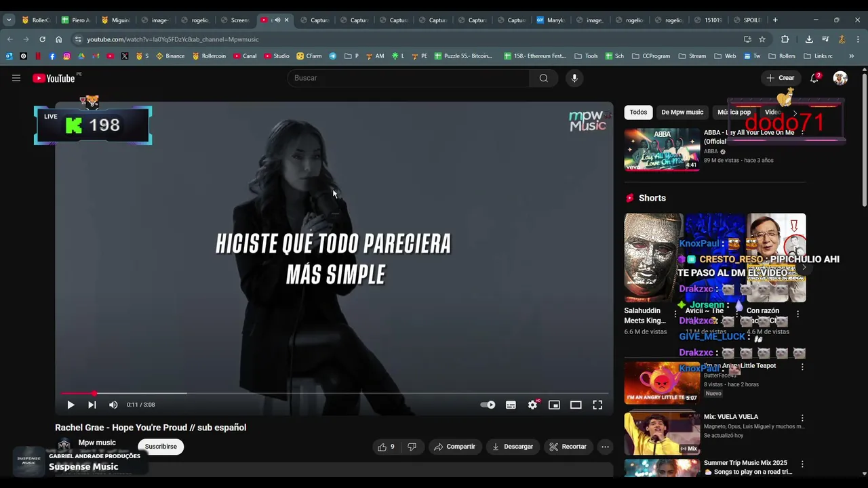Show more bookmarks with the chevron
Image resolution: width=868 pixels, height=488 pixels.
[852, 56]
